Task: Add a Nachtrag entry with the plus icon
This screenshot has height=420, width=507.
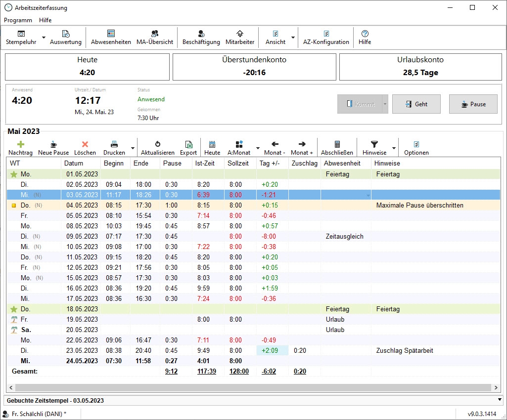Action: pyautogui.click(x=20, y=148)
